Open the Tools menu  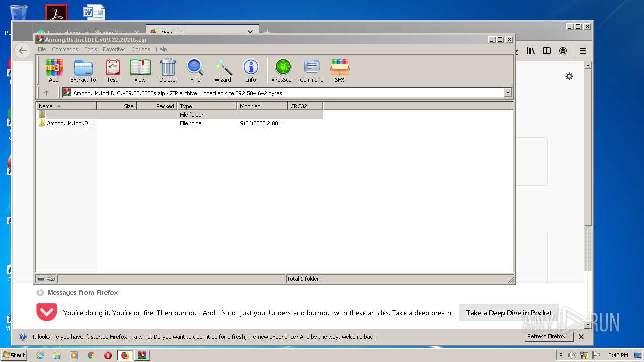pyautogui.click(x=91, y=49)
